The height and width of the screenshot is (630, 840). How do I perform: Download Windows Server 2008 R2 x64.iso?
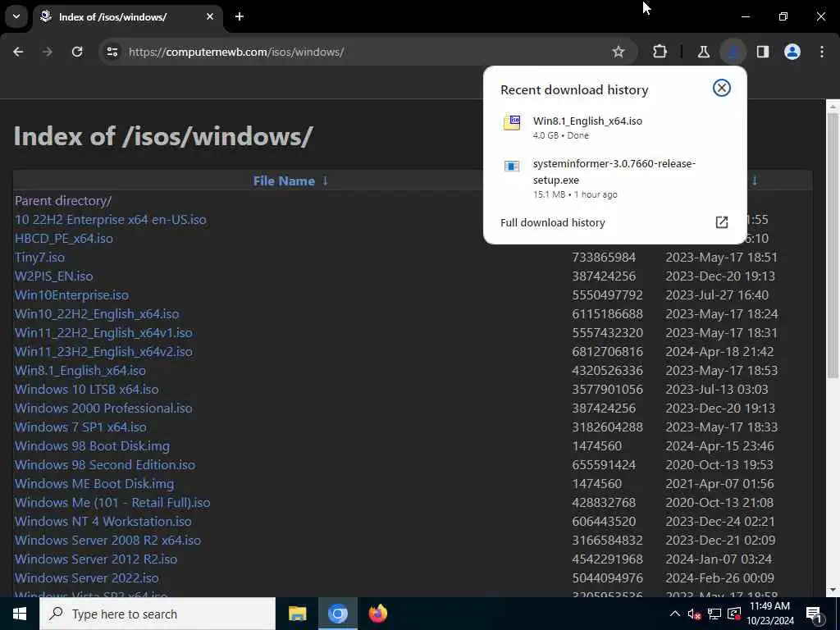(107, 540)
